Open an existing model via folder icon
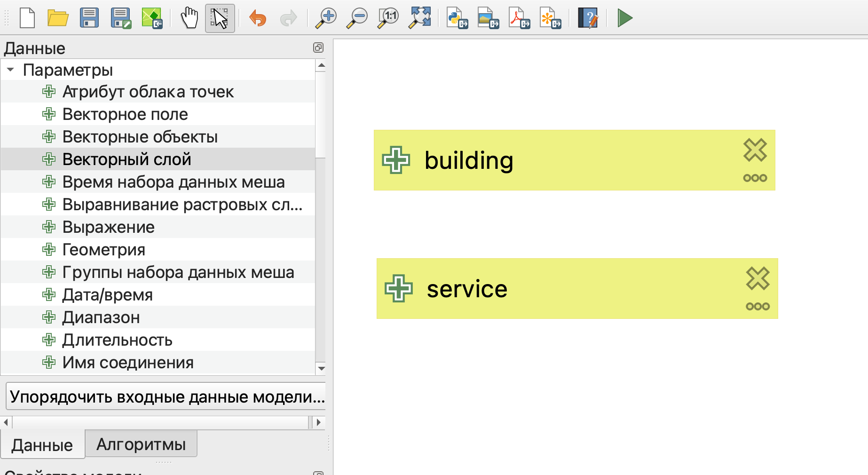868x475 pixels. (x=58, y=18)
